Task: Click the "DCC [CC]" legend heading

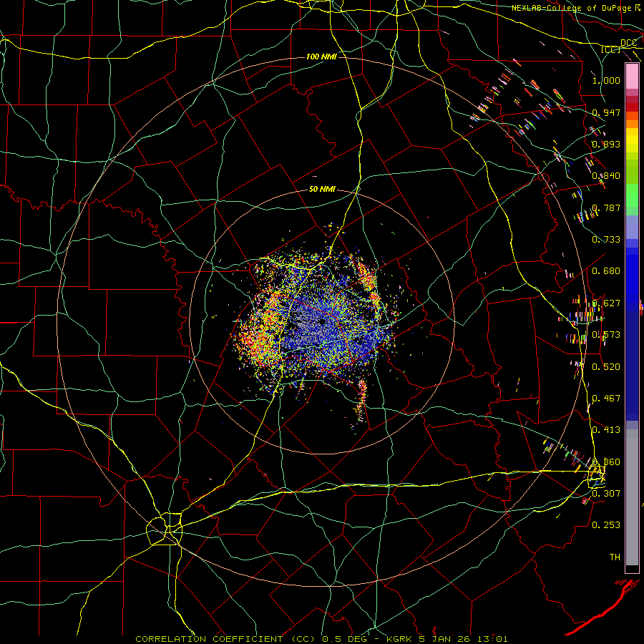Action: (x=621, y=46)
